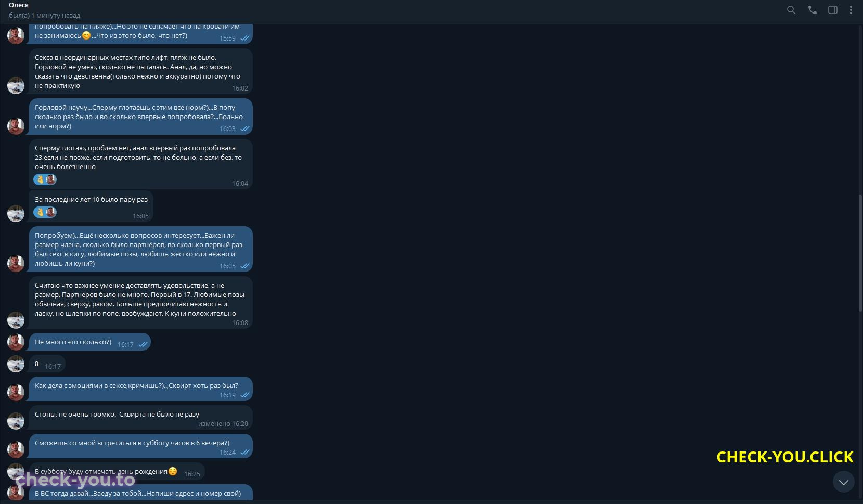Screen dimensions: 863x504
Task: Open Олеся's profile from chat header name
Action: pyautogui.click(x=19, y=5)
